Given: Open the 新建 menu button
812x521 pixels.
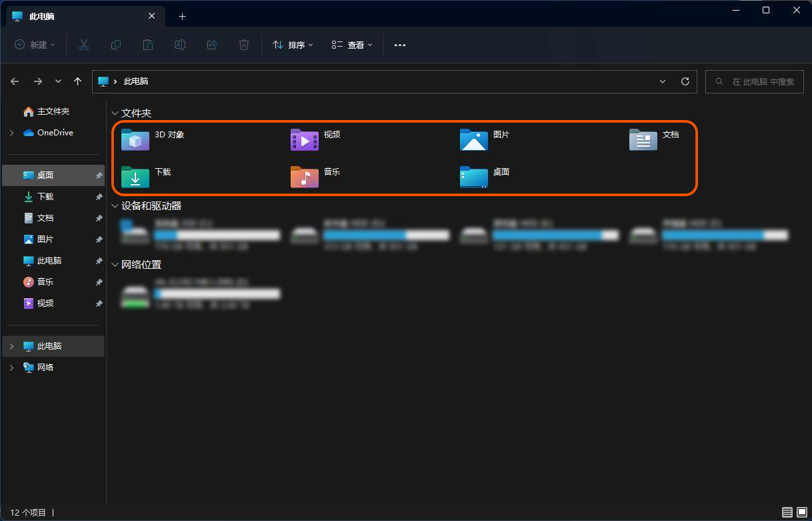Looking at the screenshot, I should 35,45.
